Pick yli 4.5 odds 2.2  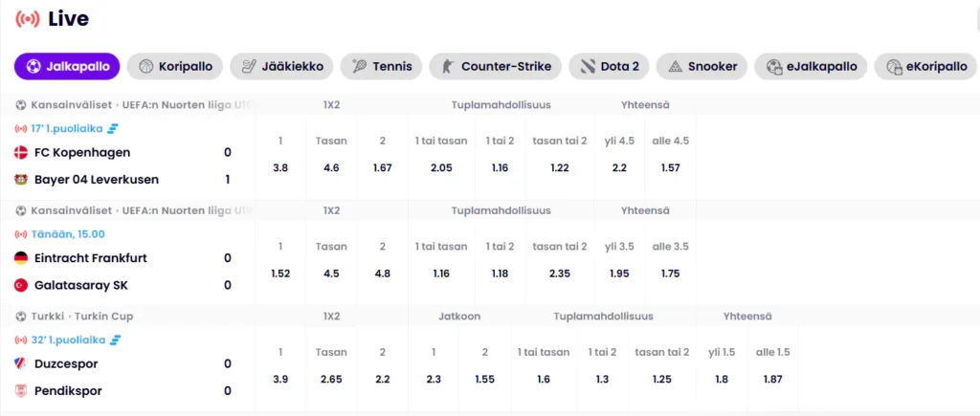[x=619, y=167]
